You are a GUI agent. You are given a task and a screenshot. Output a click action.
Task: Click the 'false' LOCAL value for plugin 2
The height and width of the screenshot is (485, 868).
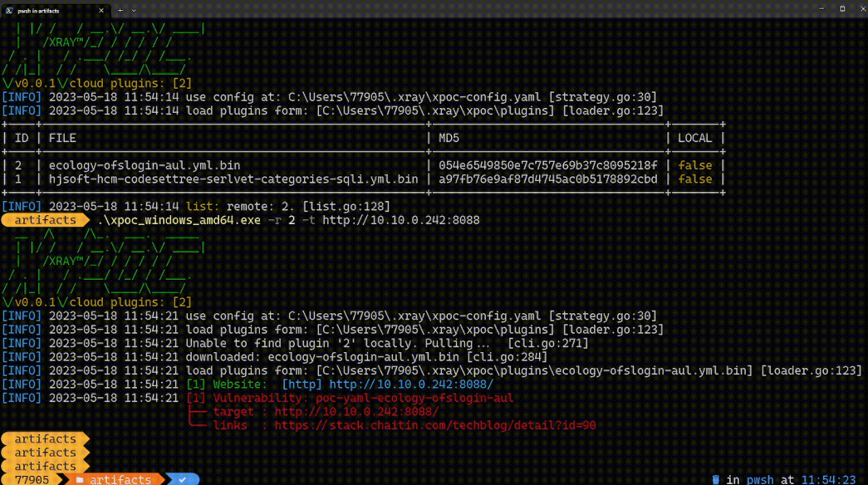[695, 165]
